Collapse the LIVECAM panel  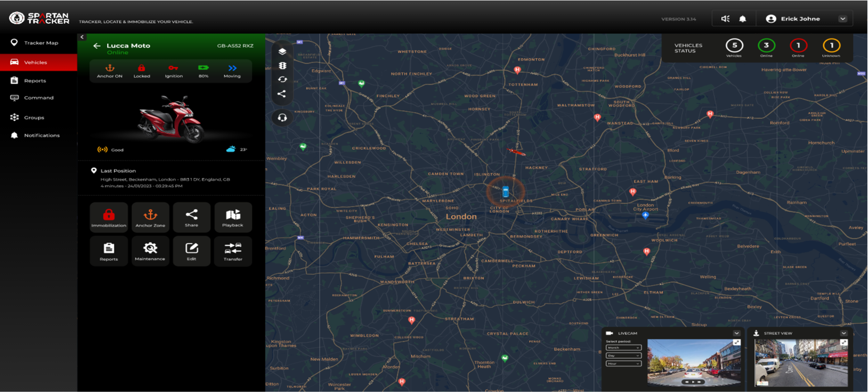coord(736,333)
